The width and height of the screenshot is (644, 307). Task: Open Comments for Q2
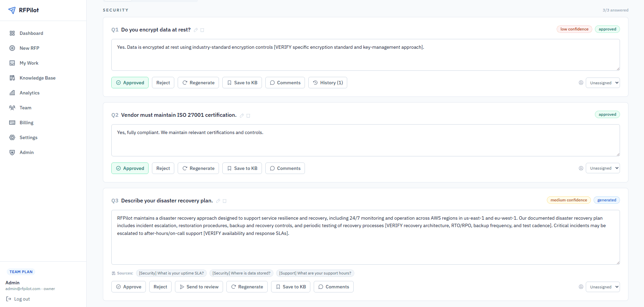click(x=285, y=168)
